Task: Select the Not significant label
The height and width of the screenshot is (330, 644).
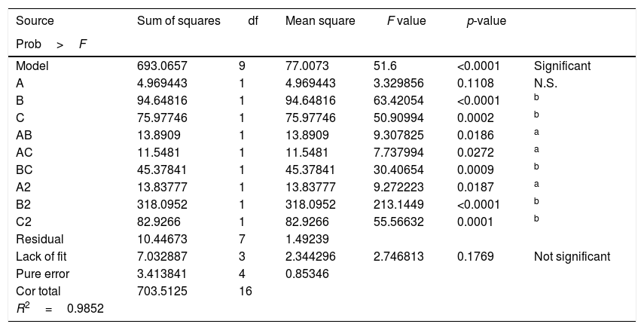Action: coord(572,257)
